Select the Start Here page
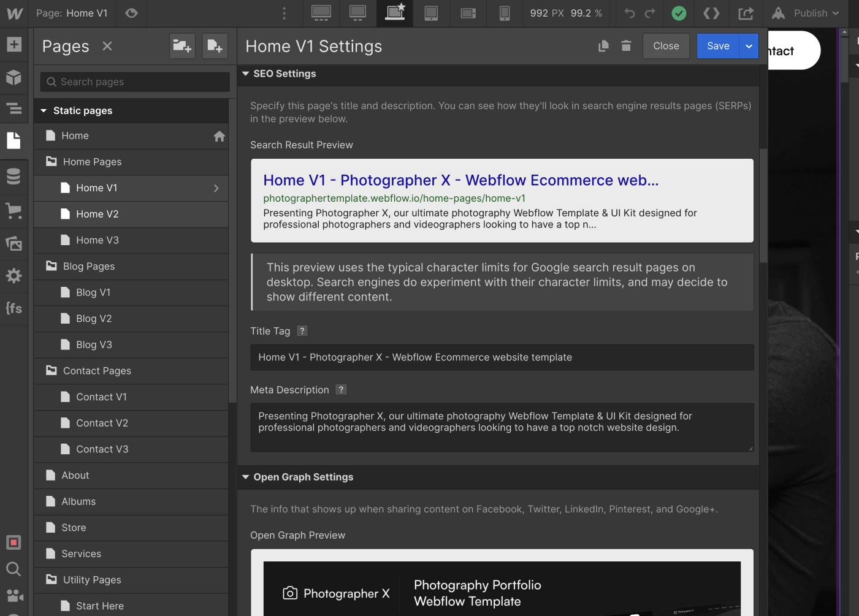 coord(131,606)
